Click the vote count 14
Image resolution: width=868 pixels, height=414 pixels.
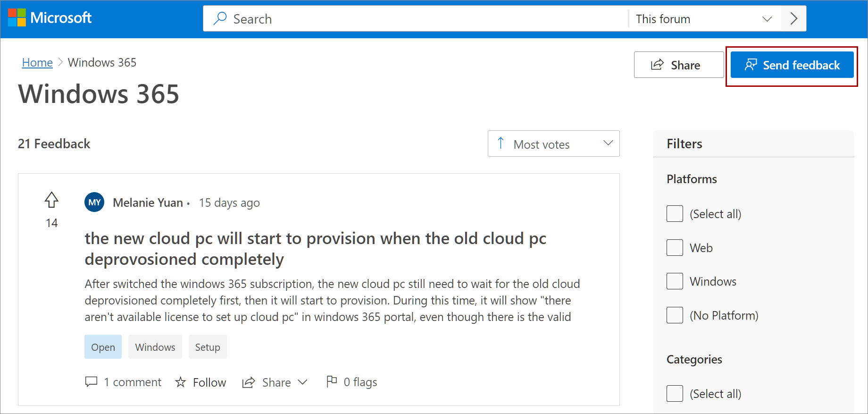pos(52,223)
